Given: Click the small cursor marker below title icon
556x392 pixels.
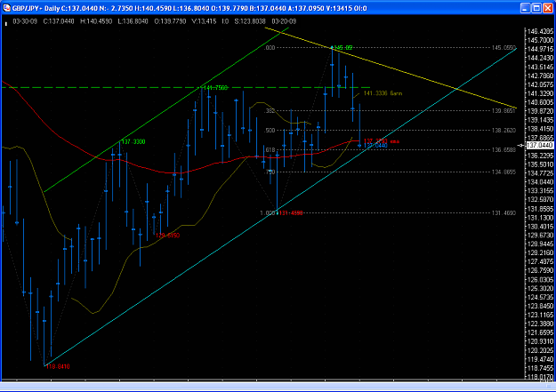Looking at the screenshot, I should (5, 24).
